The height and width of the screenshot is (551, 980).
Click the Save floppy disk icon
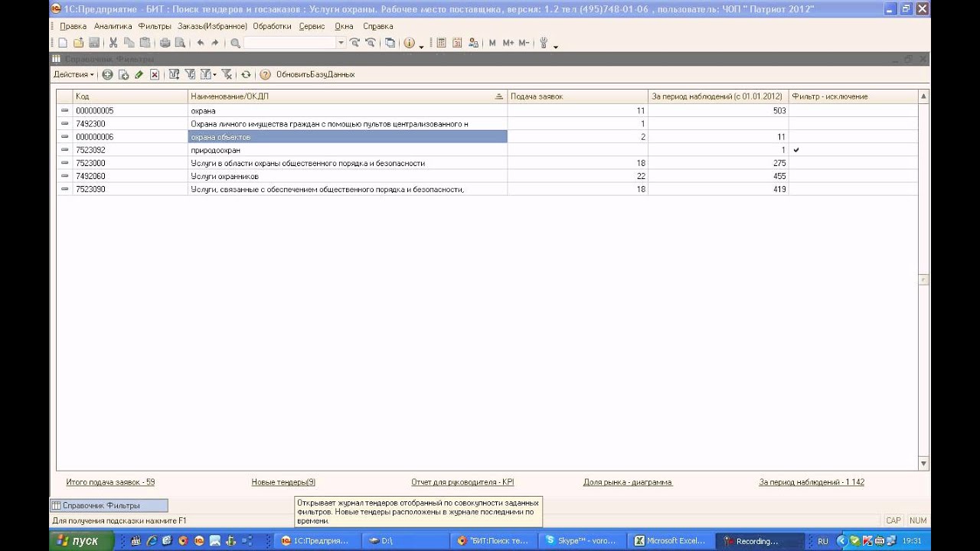[94, 43]
